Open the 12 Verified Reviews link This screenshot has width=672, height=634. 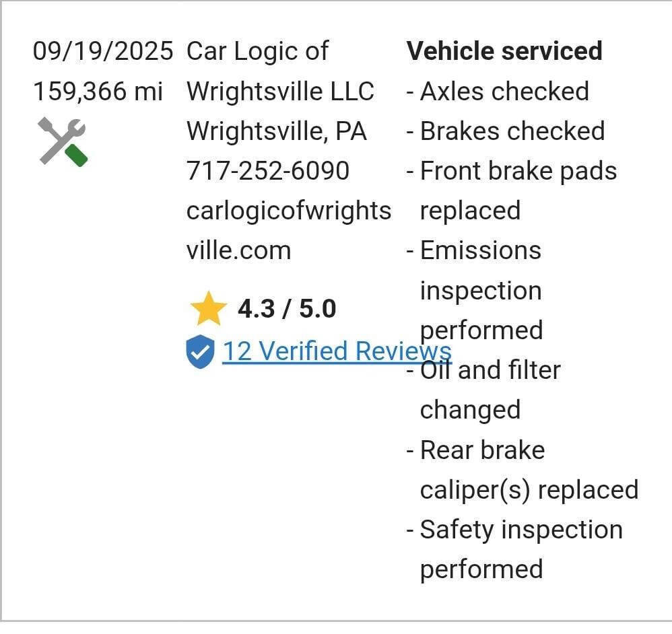point(335,351)
